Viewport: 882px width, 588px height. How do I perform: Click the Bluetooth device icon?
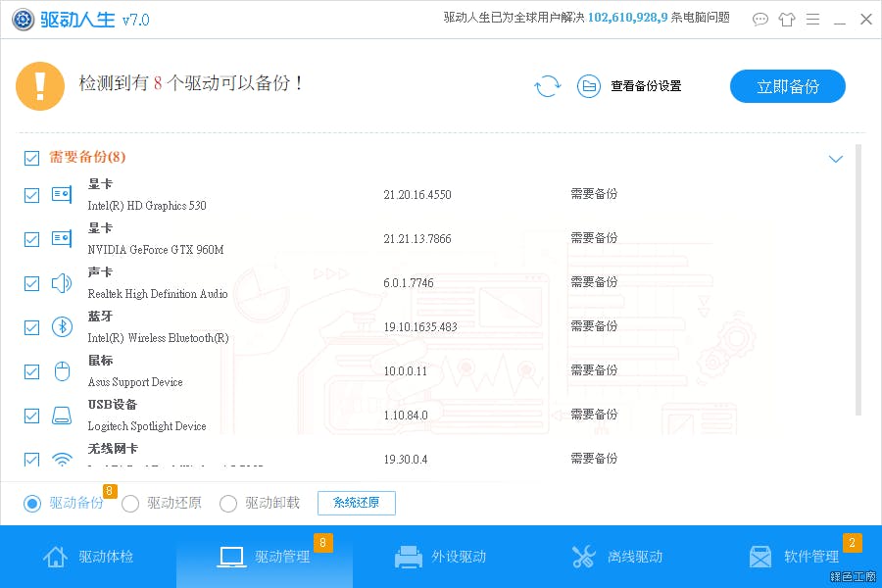(x=62, y=327)
